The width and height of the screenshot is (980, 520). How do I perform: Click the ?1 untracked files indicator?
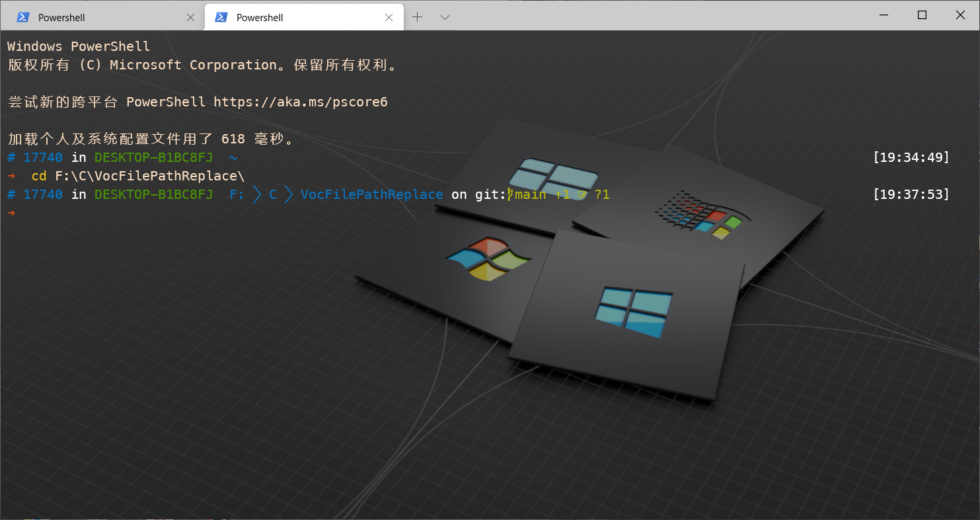[x=602, y=194]
